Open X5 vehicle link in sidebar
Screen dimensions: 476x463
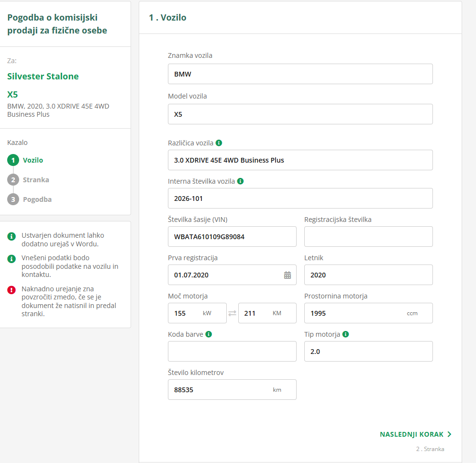tap(12, 95)
